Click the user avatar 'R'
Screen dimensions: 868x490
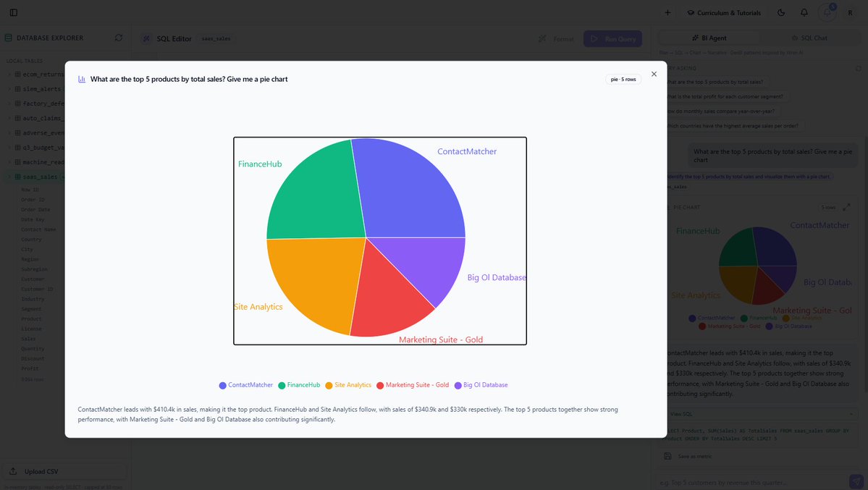point(851,13)
